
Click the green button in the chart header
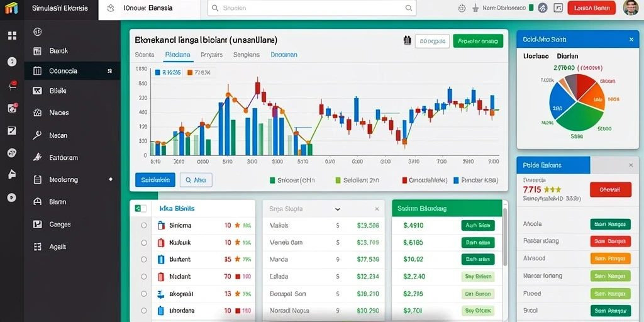tap(478, 41)
